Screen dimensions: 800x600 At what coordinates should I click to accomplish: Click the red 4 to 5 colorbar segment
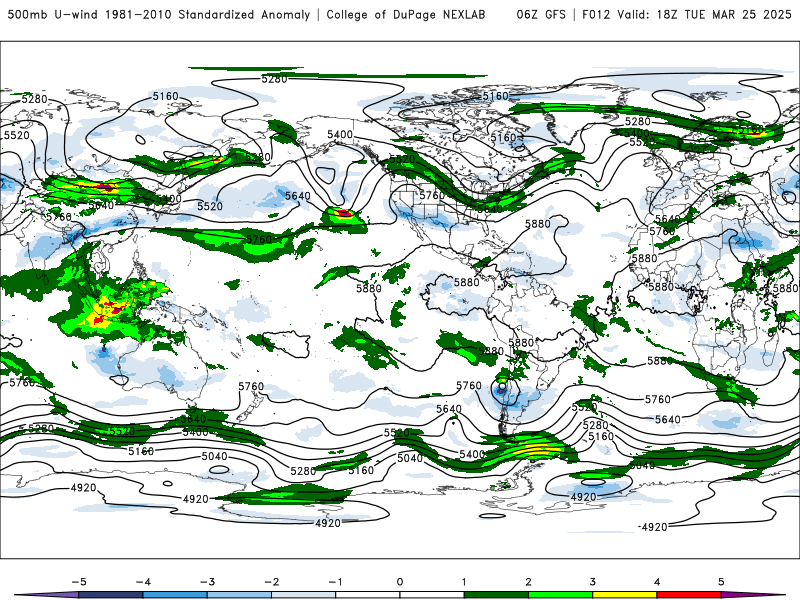pos(689,595)
